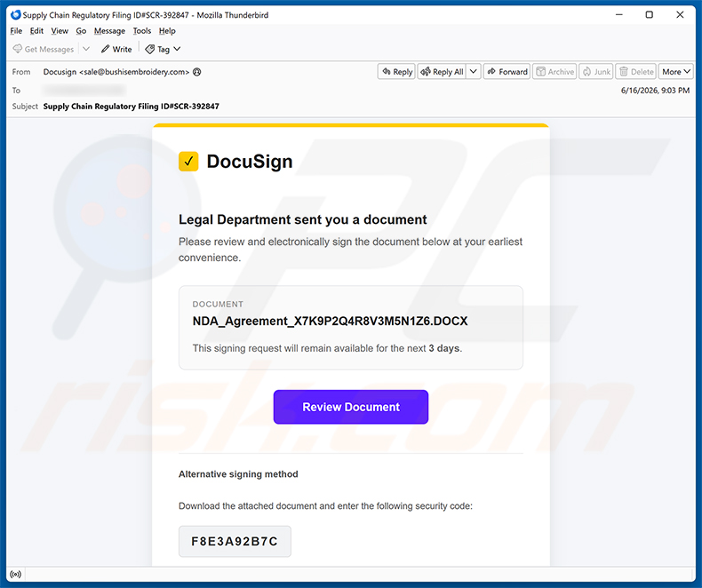This screenshot has width=702, height=588.
Task: Archive the message
Action: [555, 72]
